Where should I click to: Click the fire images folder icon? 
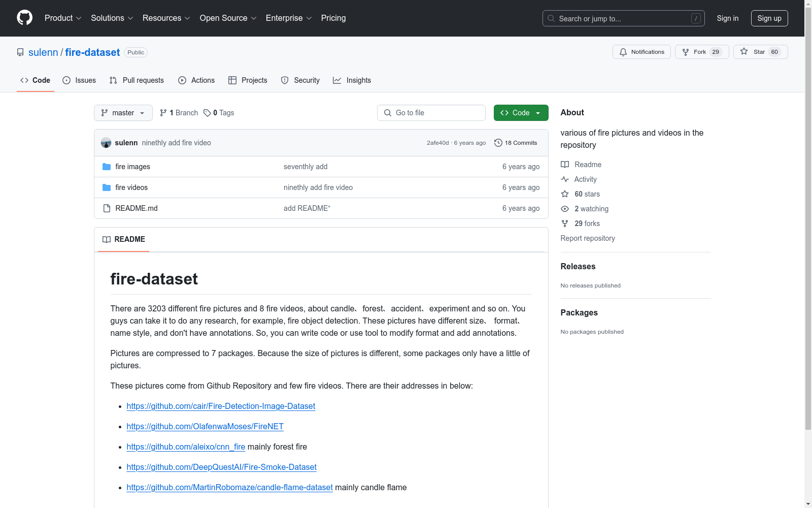pos(107,167)
